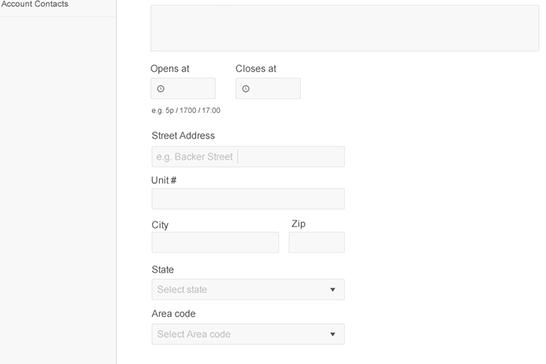Viewport: 546px width, 364px height.
Task: Click the clock icon in Opens at field
Action: click(x=161, y=88)
